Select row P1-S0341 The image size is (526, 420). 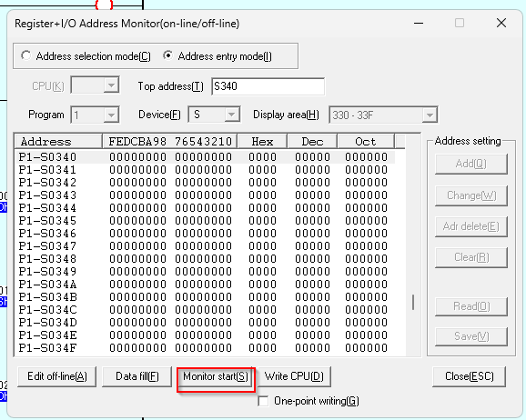[206, 170]
